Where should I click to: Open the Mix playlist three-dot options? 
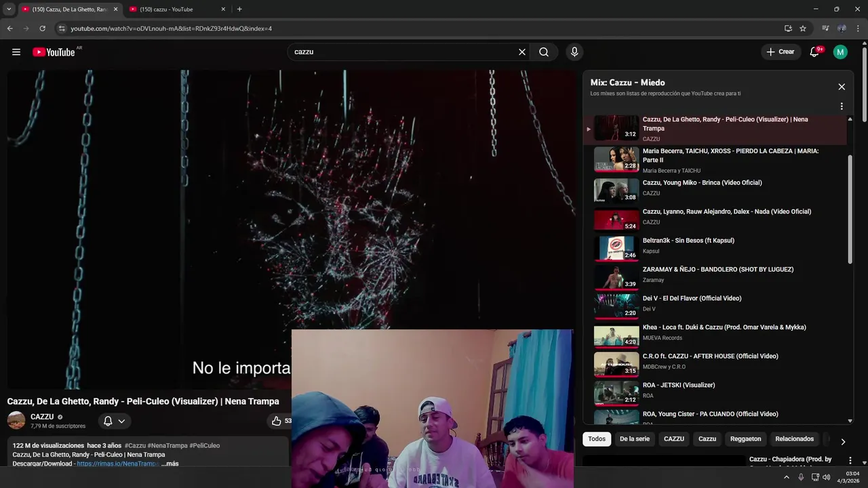click(842, 106)
